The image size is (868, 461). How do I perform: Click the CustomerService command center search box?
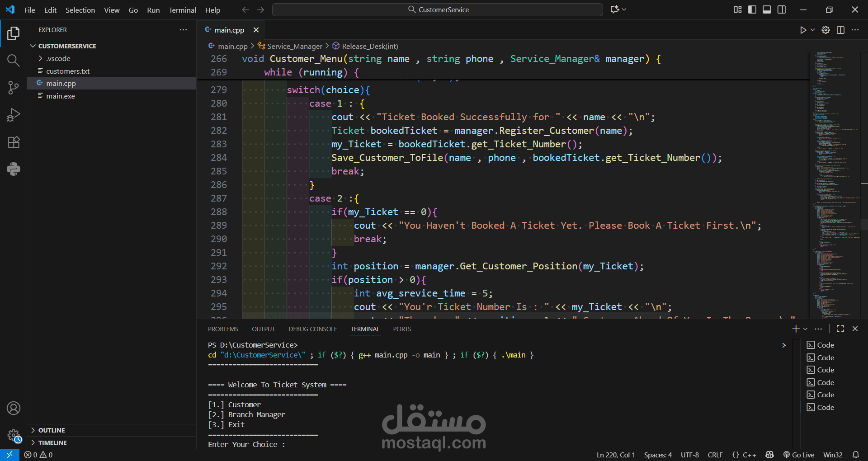pos(438,9)
